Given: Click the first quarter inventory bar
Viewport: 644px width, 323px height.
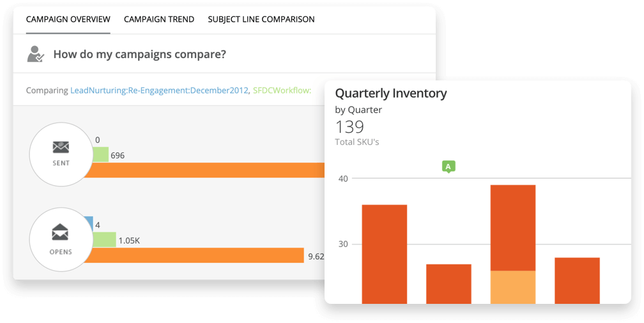Looking at the screenshot, I should tap(384, 254).
